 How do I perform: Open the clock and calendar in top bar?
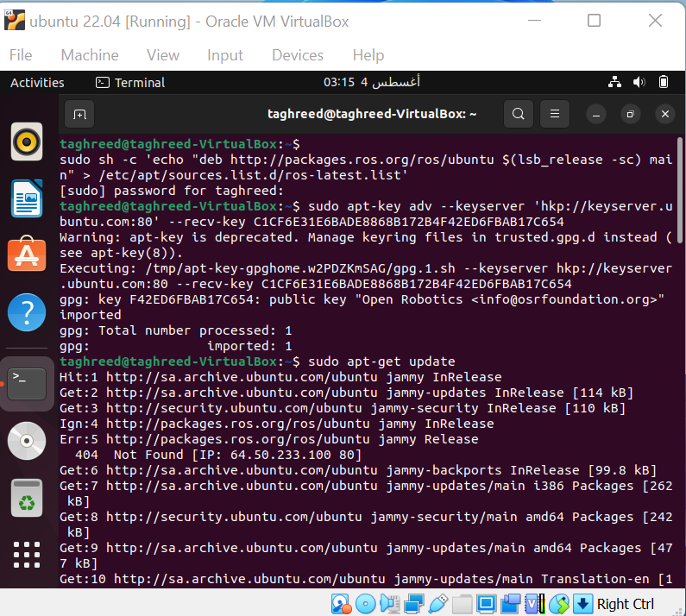[371, 82]
